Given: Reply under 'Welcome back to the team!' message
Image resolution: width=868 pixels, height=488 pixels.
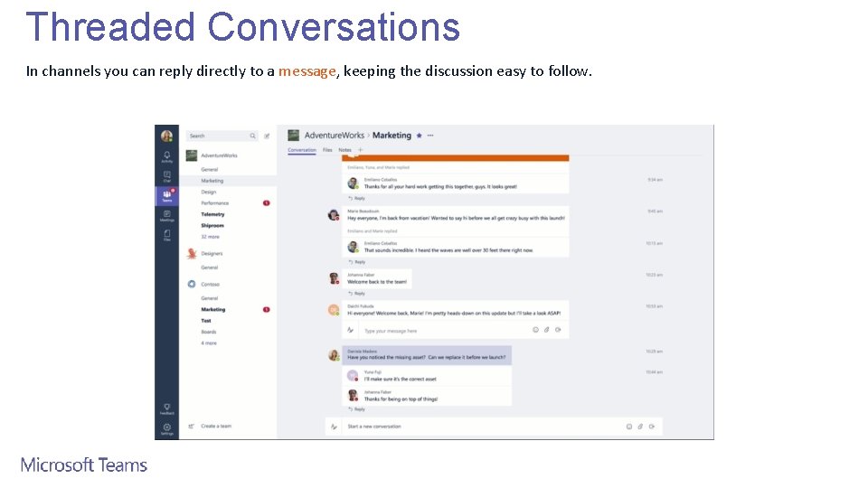Looking at the screenshot, I should tap(356, 294).
